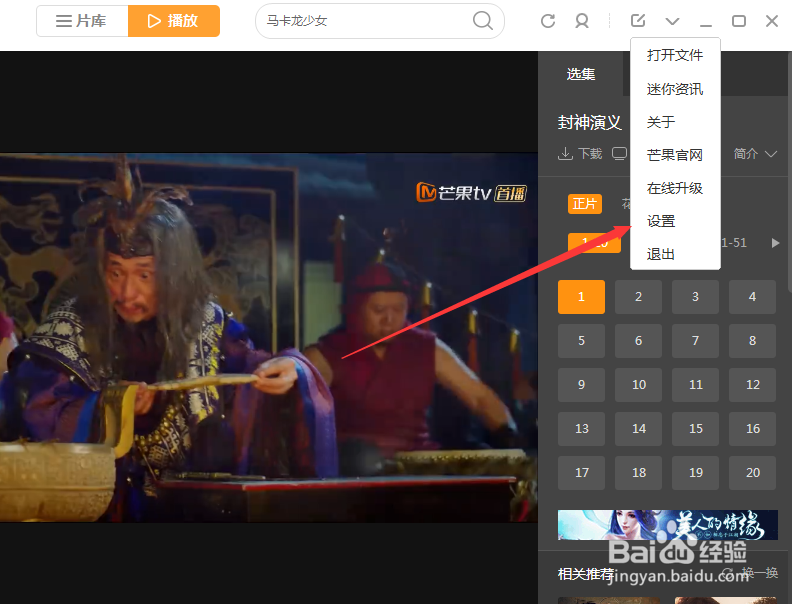Choose 打开文件 from the menu

(x=675, y=55)
